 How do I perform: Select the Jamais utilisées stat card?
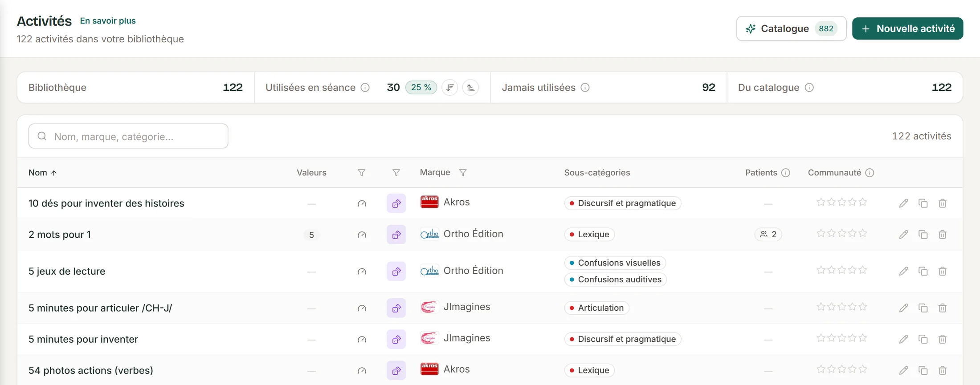click(x=608, y=87)
